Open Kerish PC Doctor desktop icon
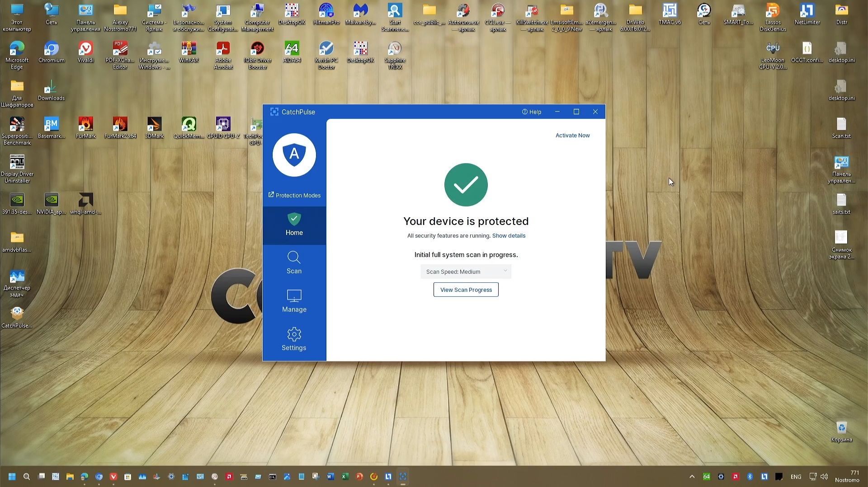This screenshot has width=868, height=487. 326,56
